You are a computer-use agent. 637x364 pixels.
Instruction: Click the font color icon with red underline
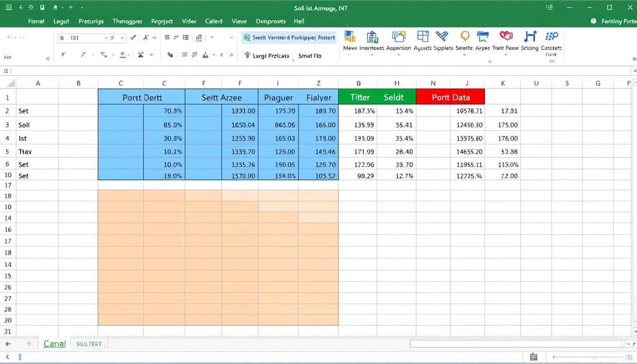[x=123, y=55]
